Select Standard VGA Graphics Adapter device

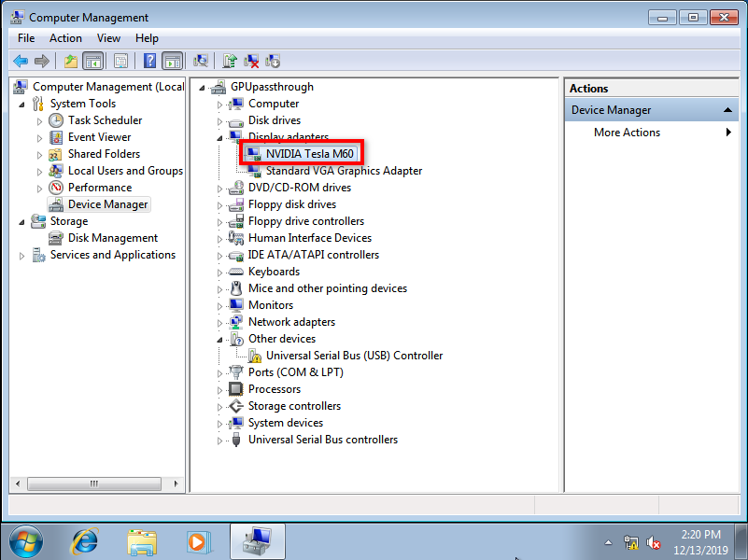click(344, 171)
